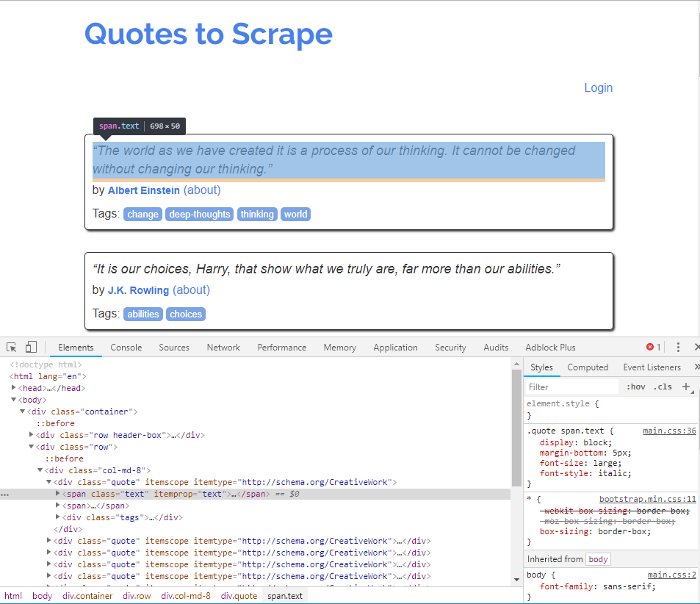The width and height of the screenshot is (700, 604).
Task: Click the red error count icon
Action: point(650,347)
